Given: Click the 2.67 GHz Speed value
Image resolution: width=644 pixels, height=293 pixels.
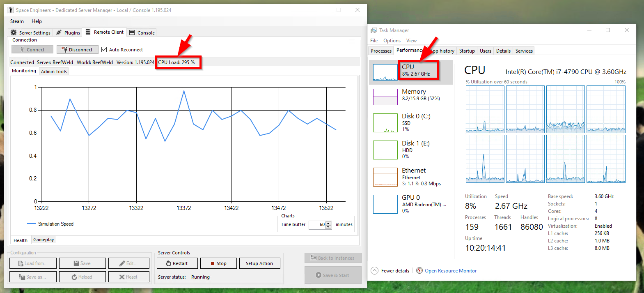Looking at the screenshot, I should coord(511,206).
